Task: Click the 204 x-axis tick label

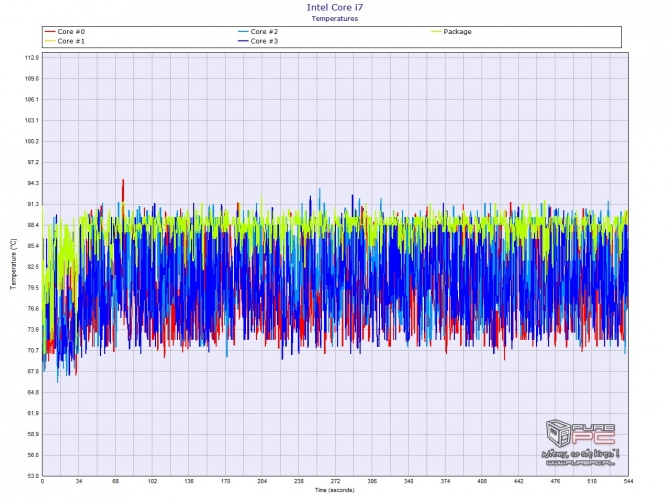Action: click(262, 481)
